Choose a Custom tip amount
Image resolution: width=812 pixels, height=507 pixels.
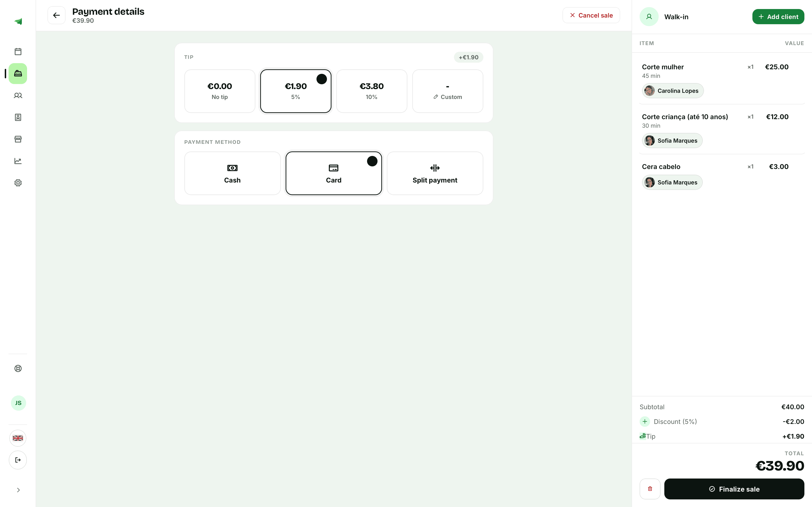(448, 91)
